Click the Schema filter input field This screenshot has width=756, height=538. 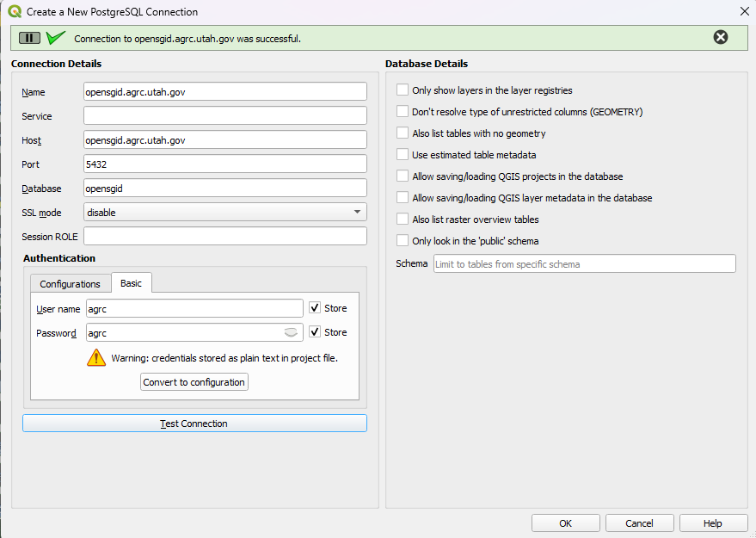[584, 264]
